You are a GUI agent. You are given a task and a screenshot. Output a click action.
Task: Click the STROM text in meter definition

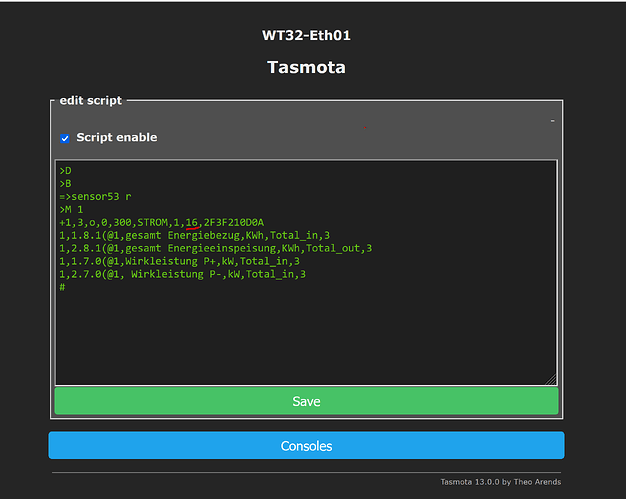153,222
